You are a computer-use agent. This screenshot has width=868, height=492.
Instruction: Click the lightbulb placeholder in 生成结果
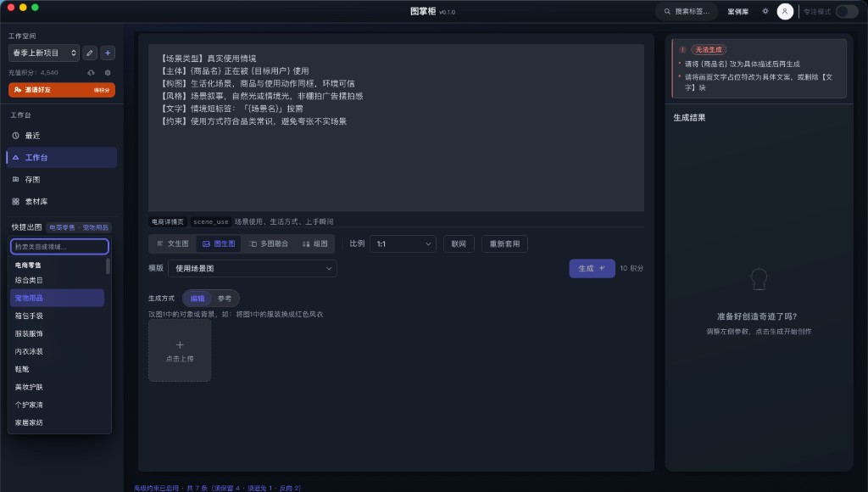tap(759, 279)
